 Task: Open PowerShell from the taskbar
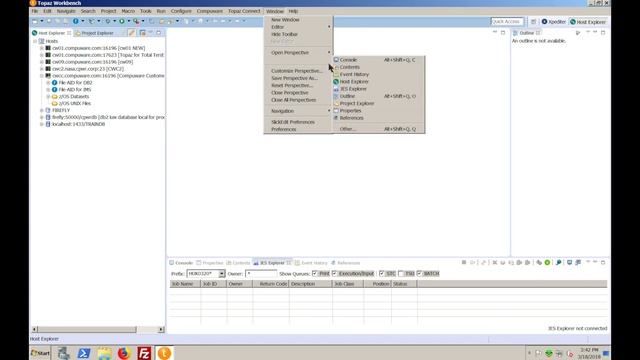click(84, 353)
